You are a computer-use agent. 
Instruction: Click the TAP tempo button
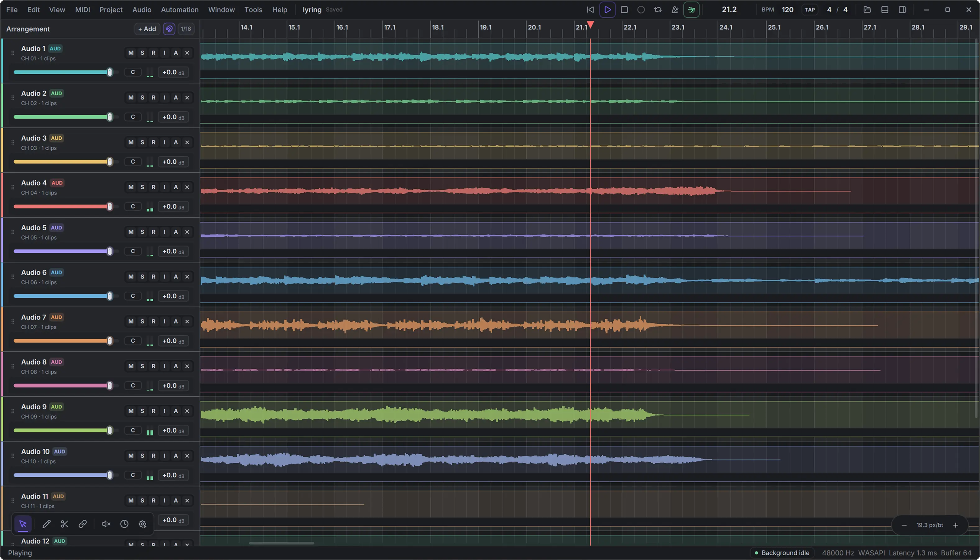pos(810,10)
